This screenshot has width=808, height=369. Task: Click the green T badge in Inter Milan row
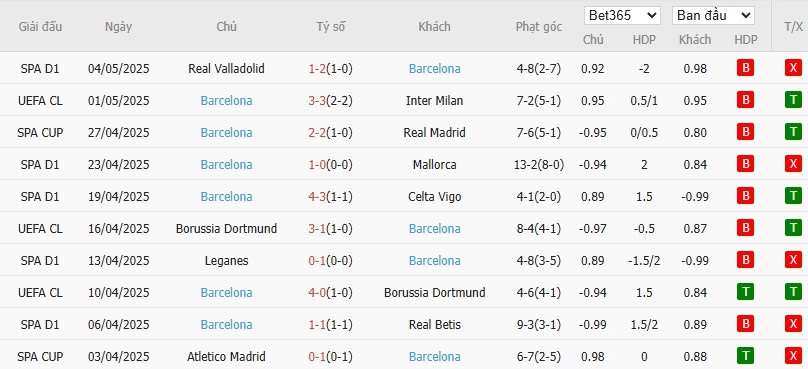coord(793,100)
